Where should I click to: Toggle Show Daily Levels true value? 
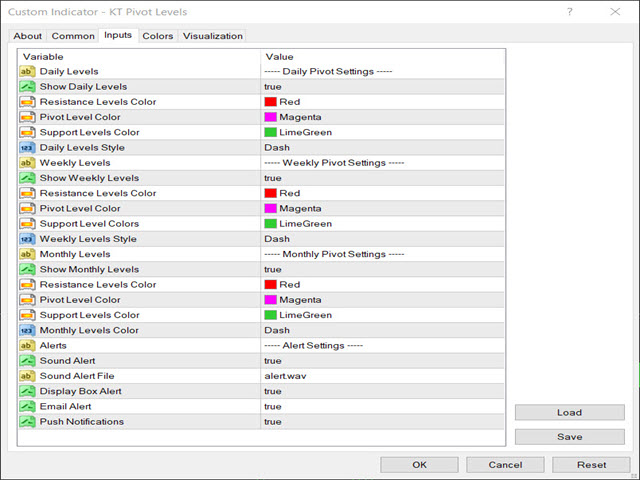(382, 87)
